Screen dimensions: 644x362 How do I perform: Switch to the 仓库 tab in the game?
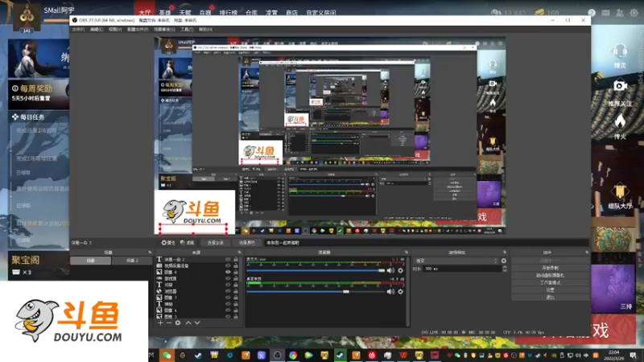pyautogui.click(x=251, y=13)
